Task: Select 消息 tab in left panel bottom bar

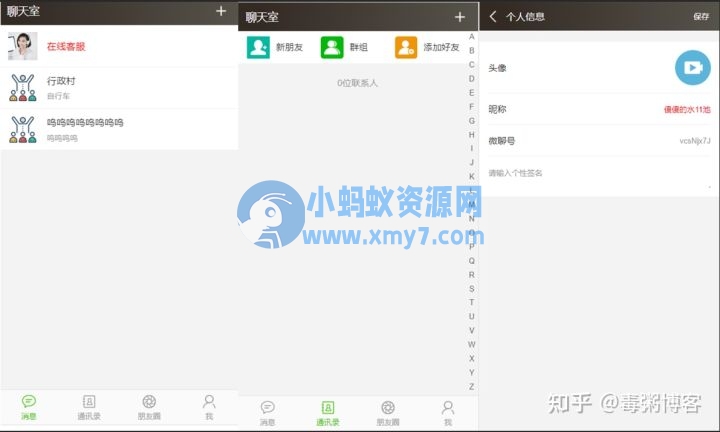Action: point(28,407)
